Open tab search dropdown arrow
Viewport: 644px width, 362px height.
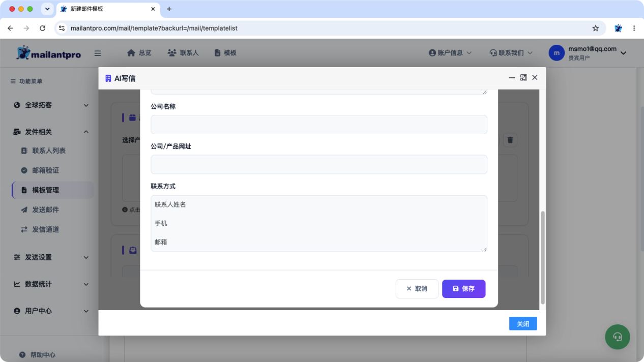[47, 9]
